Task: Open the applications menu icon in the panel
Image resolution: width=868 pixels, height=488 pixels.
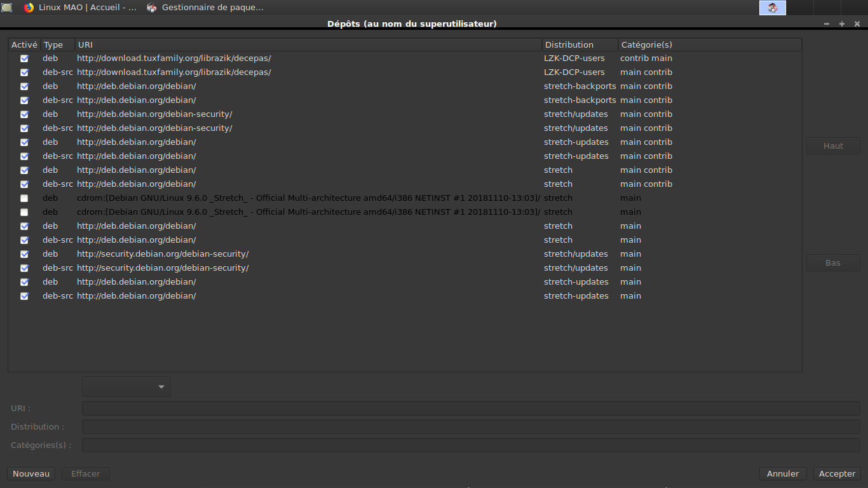Action: pyautogui.click(x=7, y=8)
